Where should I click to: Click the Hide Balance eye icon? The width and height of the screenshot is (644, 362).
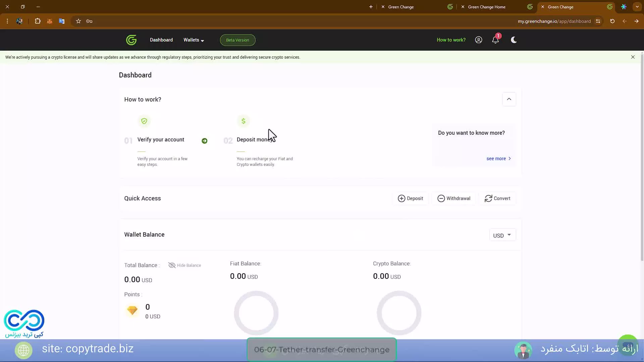(x=172, y=265)
